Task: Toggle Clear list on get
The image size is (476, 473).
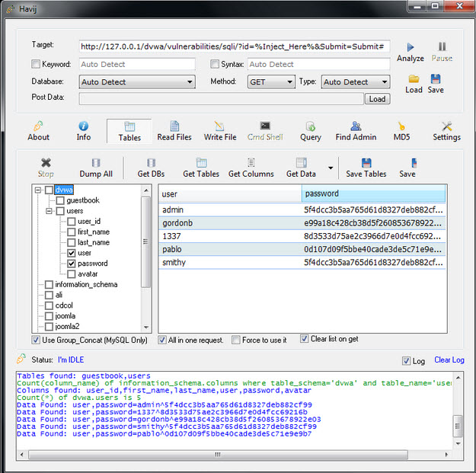Action: 305,338
